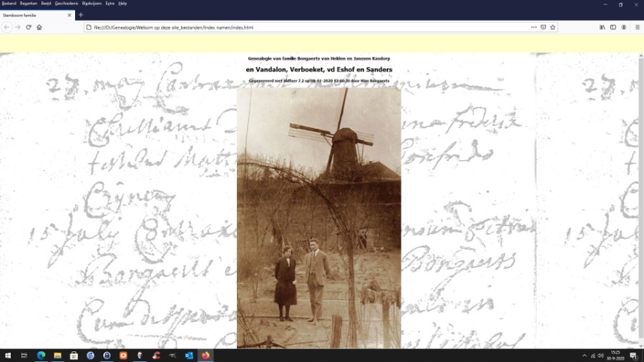This screenshot has height=362, width=644.
Task: Save page to Pocket
Action: pos(543,27)
